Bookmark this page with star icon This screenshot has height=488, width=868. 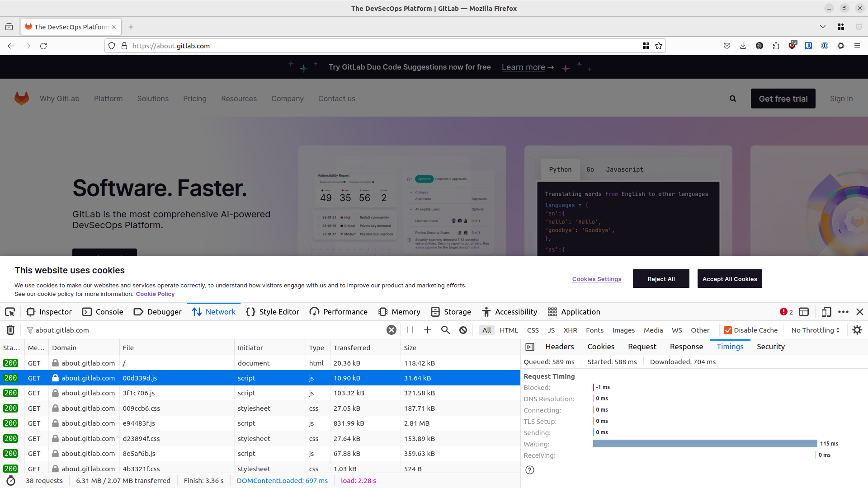click(659, 46)
